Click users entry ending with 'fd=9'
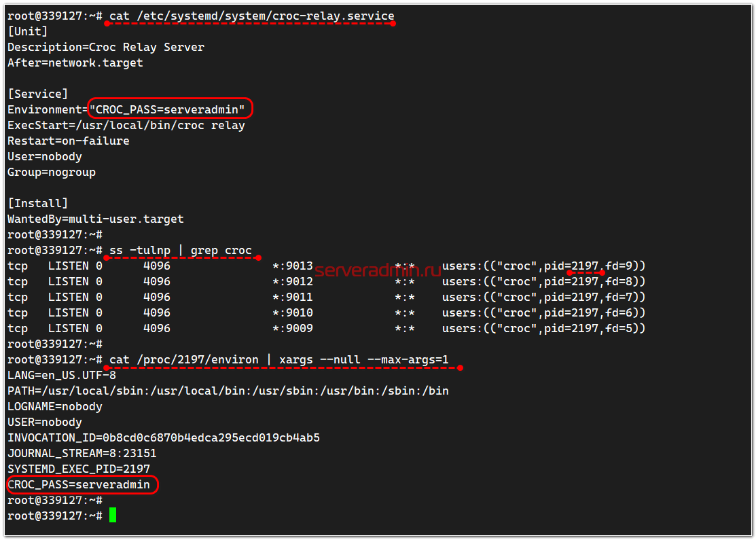Screen dimensions: 756x540 tap(544, 266)
